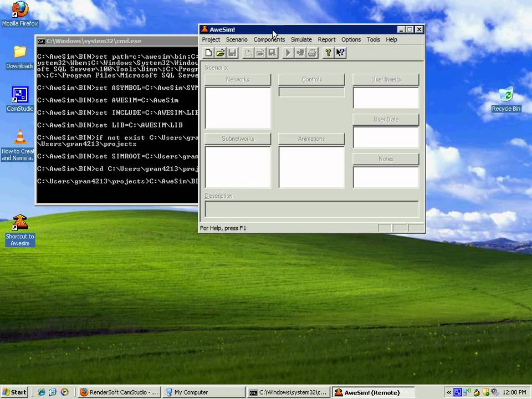Launch Internet Explorer from quick launch bar
This screenshot has height=399, width=532.
pyautogui.click(x=42, y=392)
